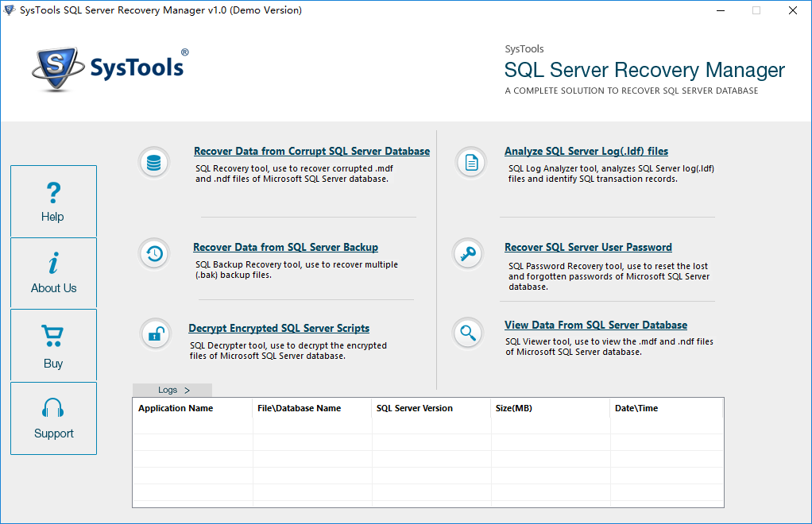The width and height of the screenshot is (812, 524).
Task: Click the key icon for password recovery
Action: [470, 254]
